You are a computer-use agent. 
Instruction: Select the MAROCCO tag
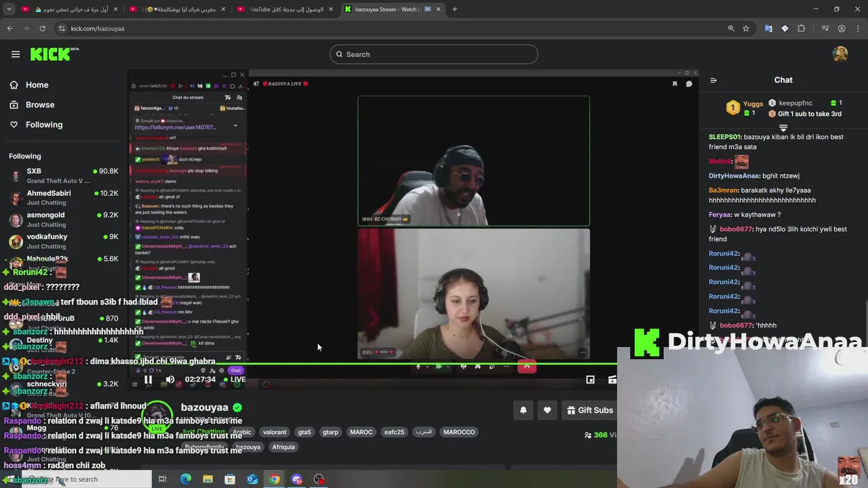pos(459,432)
